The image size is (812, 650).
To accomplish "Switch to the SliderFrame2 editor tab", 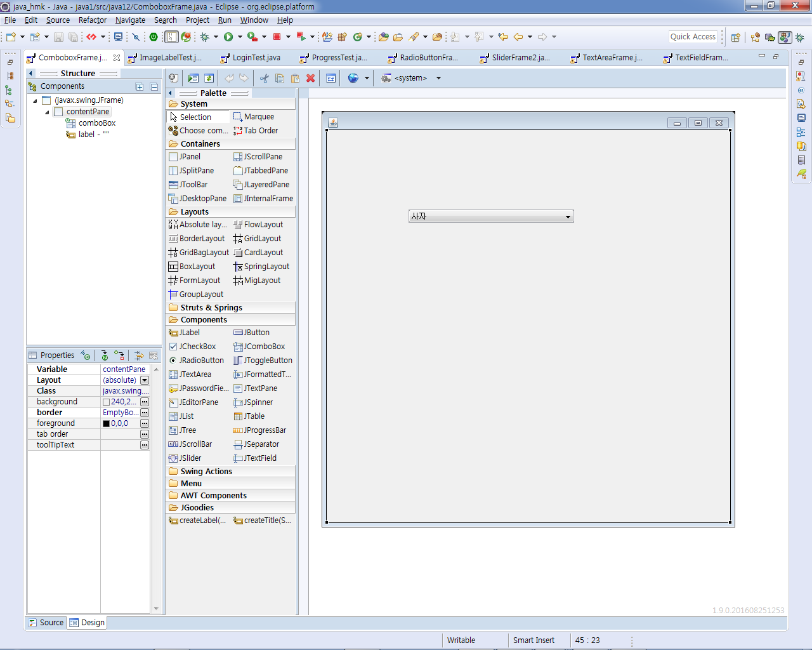I will (x=515, y=58).
